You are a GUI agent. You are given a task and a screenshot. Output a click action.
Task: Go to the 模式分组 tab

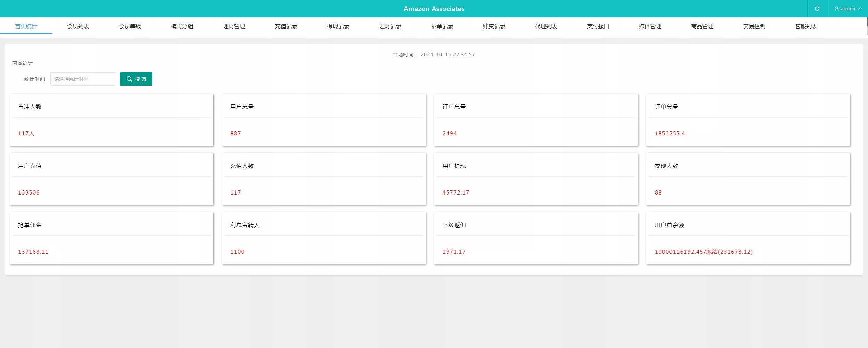(182, 26)
